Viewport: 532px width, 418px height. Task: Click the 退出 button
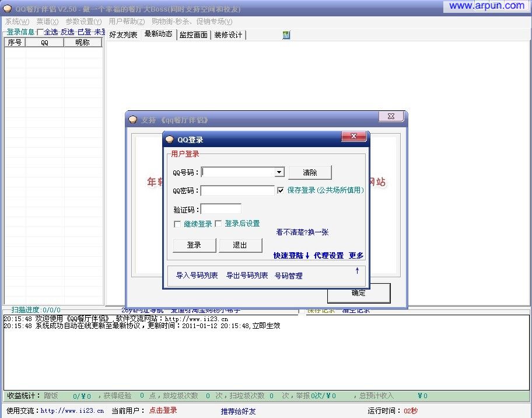pyautogui.click(x=240, y=245)
